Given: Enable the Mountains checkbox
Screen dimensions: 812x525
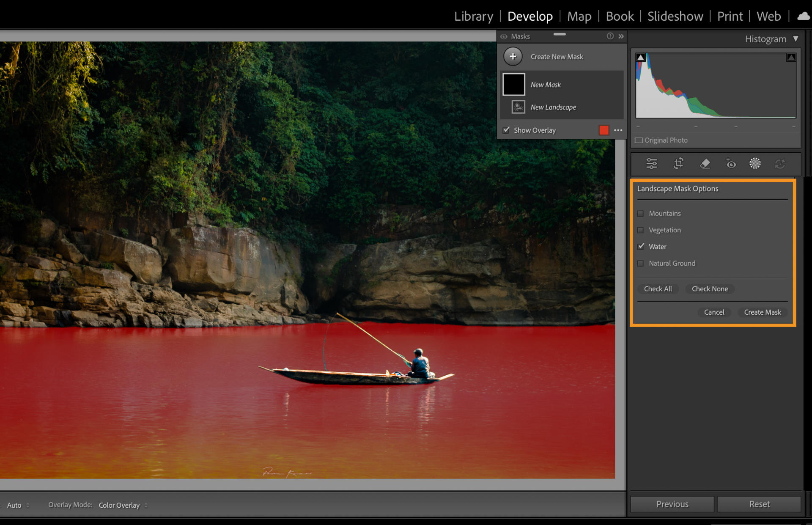Looking at the screenshot, I should point(640,213).
